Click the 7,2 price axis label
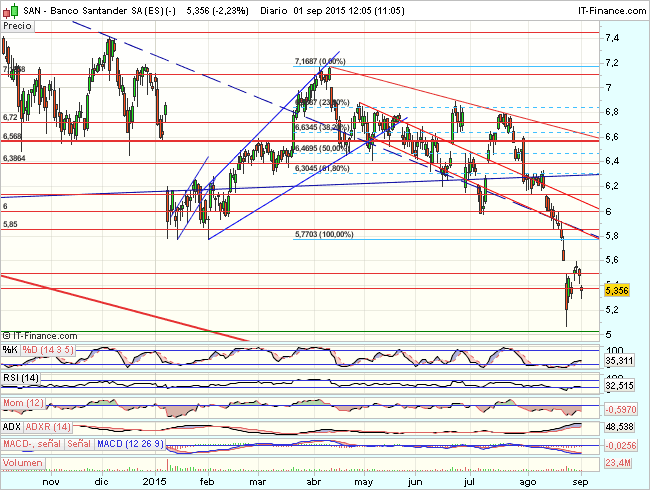The image size is (650, 490). click(x=612, y=63)
